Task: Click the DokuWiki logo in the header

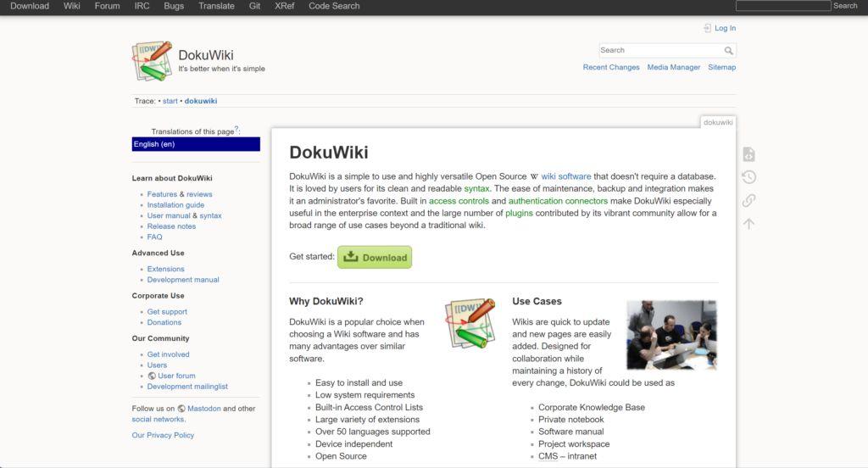Action: coord(152,61)
